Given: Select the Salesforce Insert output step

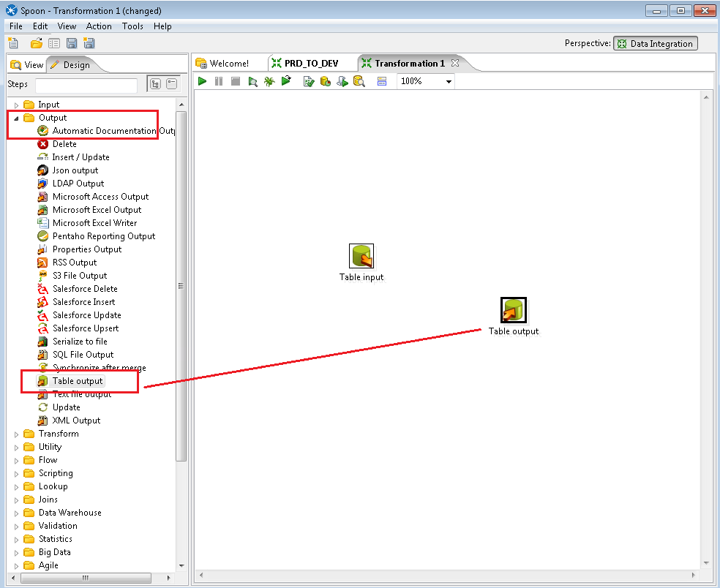Looking at the screenshot, I should pyautogui.click(x=84, y=301).
